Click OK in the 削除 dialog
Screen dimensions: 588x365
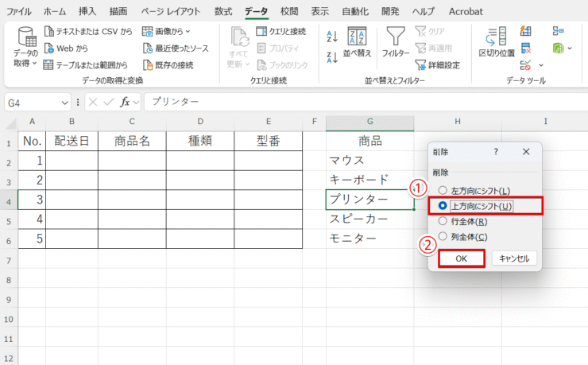[461, 258]
